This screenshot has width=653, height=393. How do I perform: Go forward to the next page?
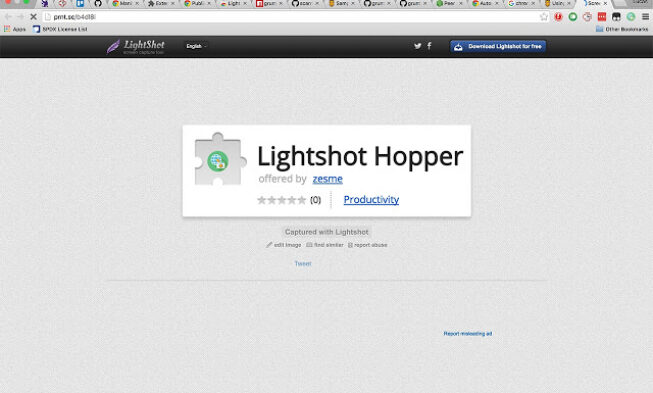tap(20, 17)
